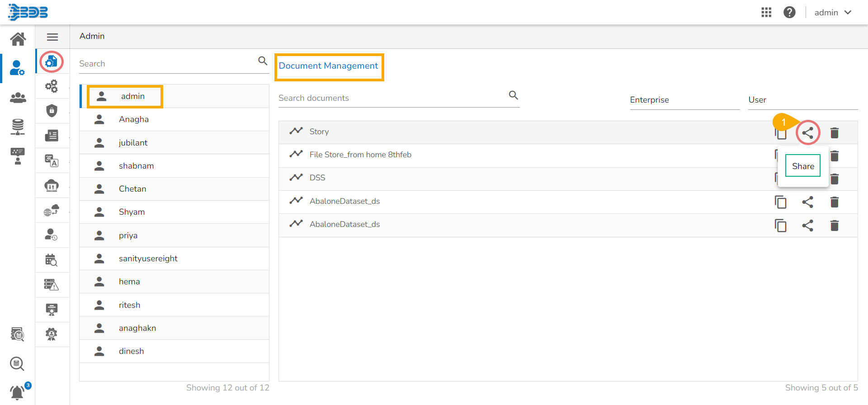Open the apps grid menu
Screen dimensions: 868x405
pos(766,12)
